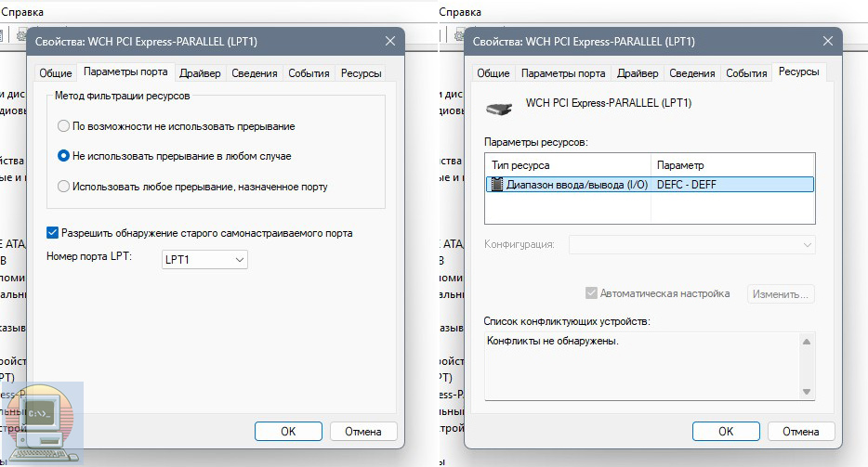Close the dialog showing the resource list

(827, 42)
